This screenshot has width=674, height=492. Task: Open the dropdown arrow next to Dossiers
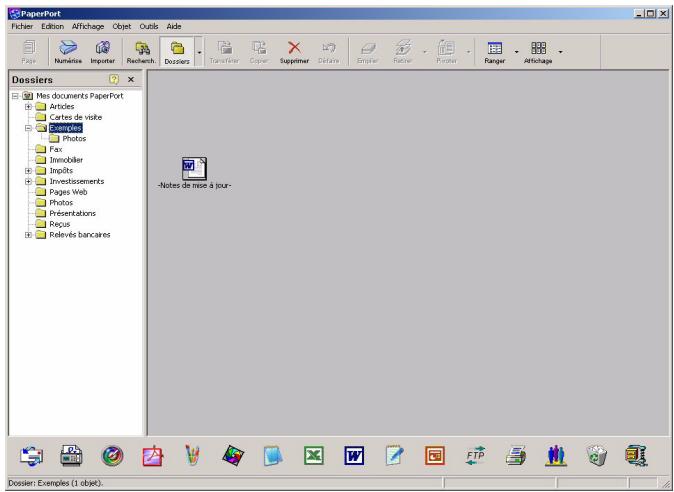coord(199,52)
